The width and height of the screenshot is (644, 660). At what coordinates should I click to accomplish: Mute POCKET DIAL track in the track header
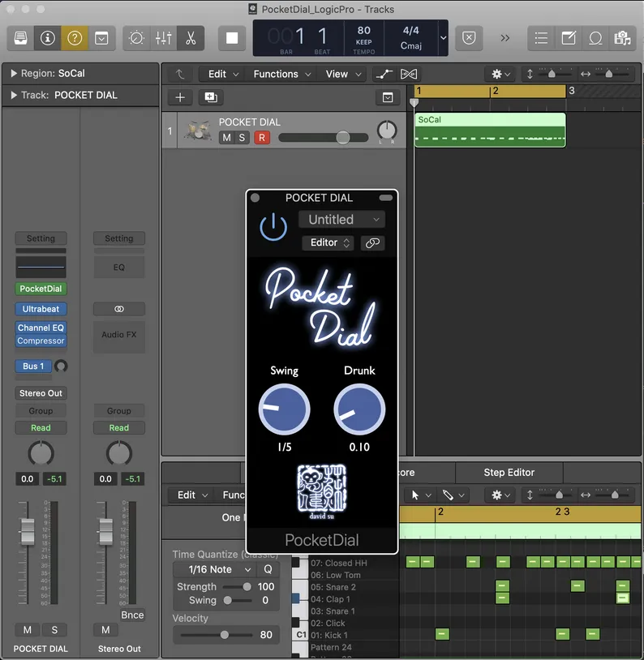click(x=226, y=138)
